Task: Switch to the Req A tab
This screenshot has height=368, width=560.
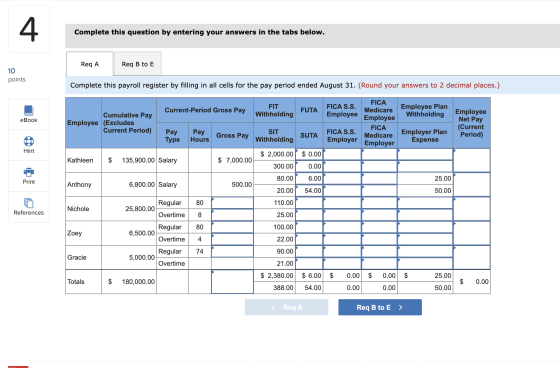Action: click(90, 64)
